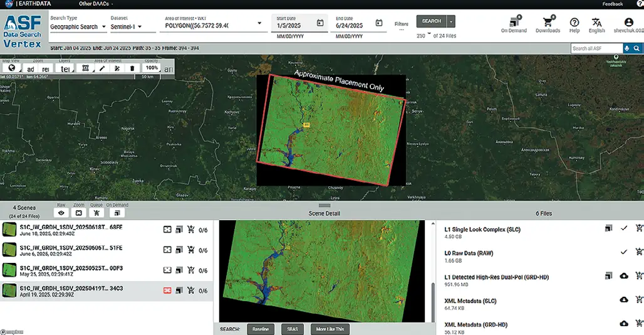Open the Start Date calendar picker
This screenshot has width=644, height=335.
pyautogui.click(x=320, y=23)
